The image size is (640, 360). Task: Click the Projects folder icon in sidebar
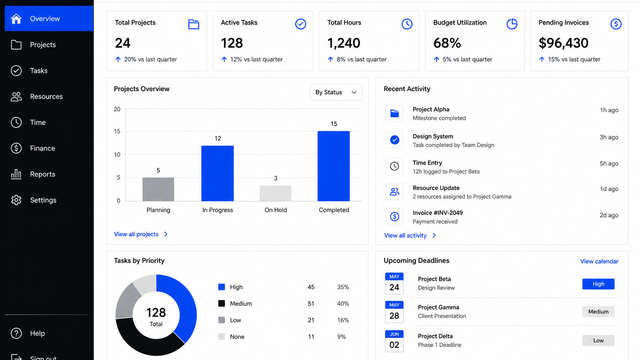[16, 45]
